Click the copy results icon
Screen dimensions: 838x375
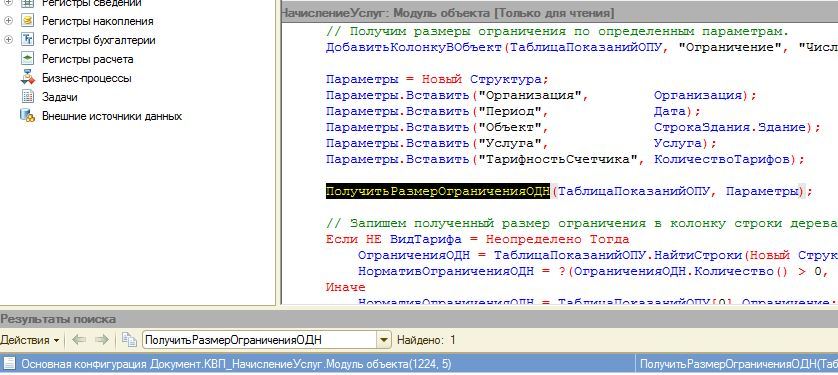point(129,340)
